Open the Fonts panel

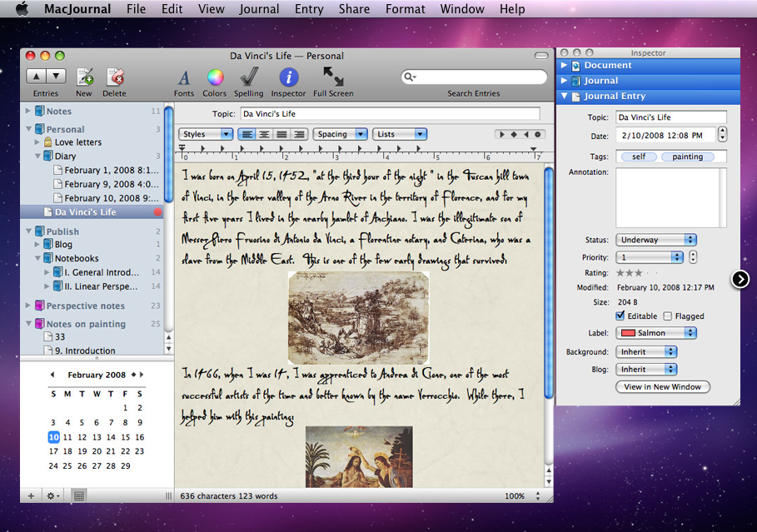tap(184, 77)
